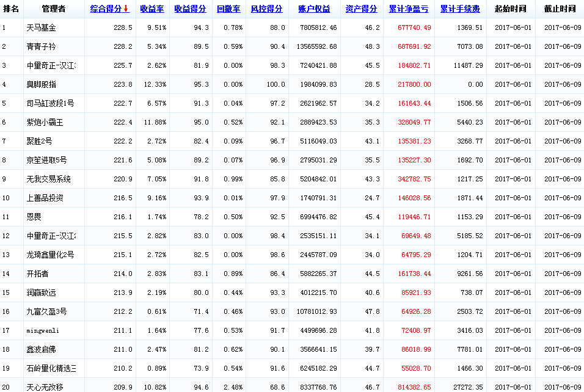Screen dimensions: 584x392
Task: Click commission fee 11487.29
Action: click(x=468, y=65)
